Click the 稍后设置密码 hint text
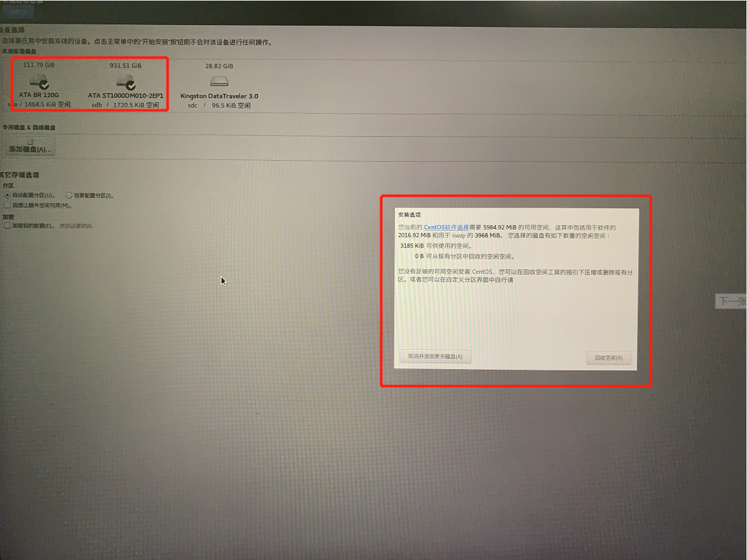747x560 pixels. (76, 226)
